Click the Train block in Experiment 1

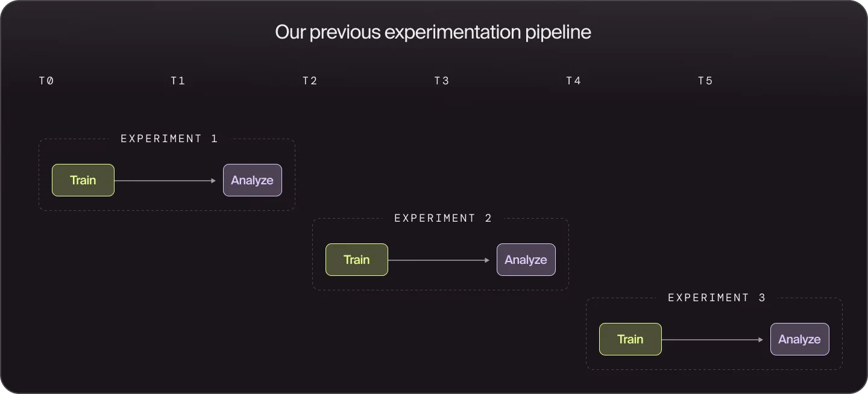83,180
